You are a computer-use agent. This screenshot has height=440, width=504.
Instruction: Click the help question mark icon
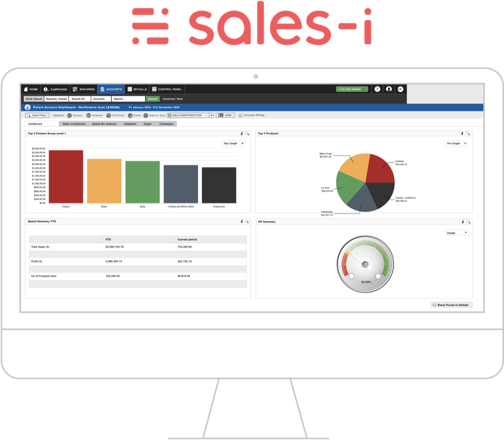[377, 89]
